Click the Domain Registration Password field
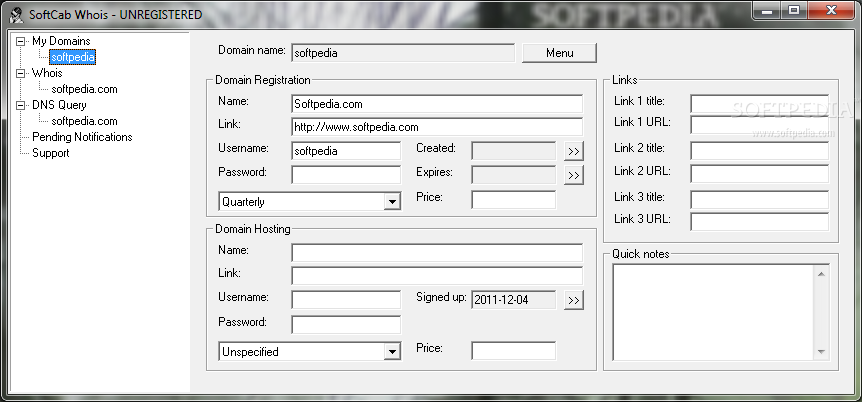The image size is (862, 402). point(346,175)
